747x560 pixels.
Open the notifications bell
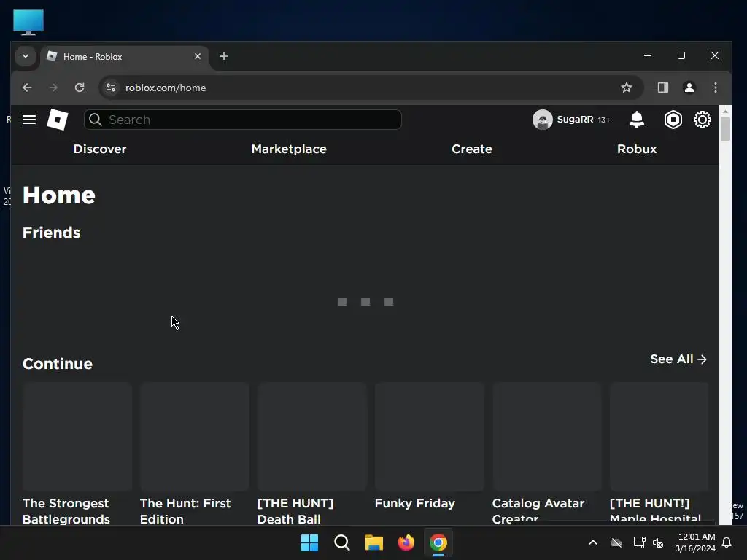(636, 120)
